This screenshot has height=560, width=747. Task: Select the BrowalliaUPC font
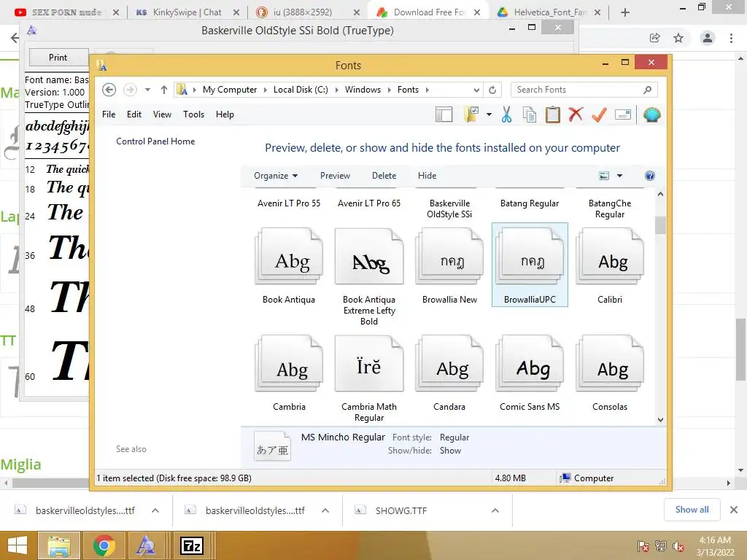[530, 265]
